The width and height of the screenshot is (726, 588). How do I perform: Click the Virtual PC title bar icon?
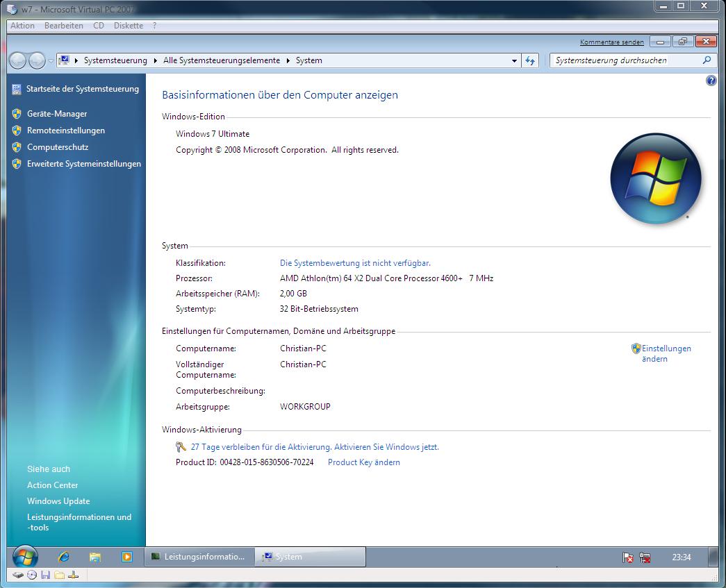(12, 9)
